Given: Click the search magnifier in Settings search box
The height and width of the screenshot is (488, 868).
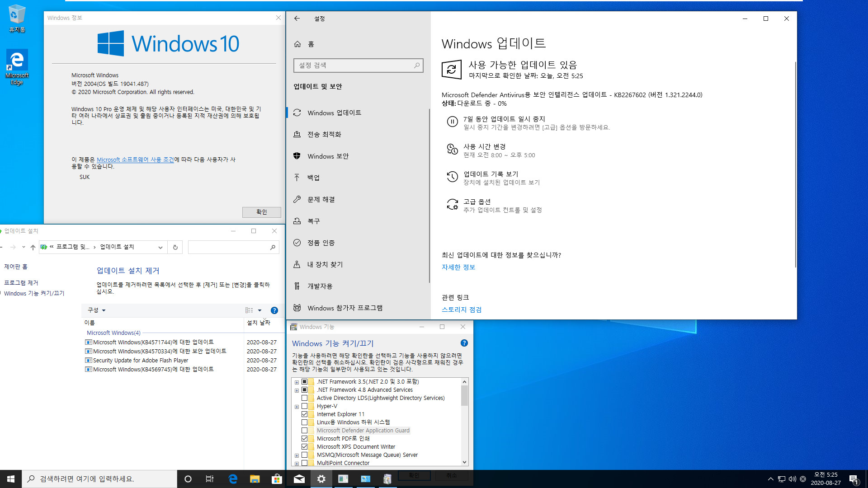Looking at the screenshot, I should [x=417, y=66].
